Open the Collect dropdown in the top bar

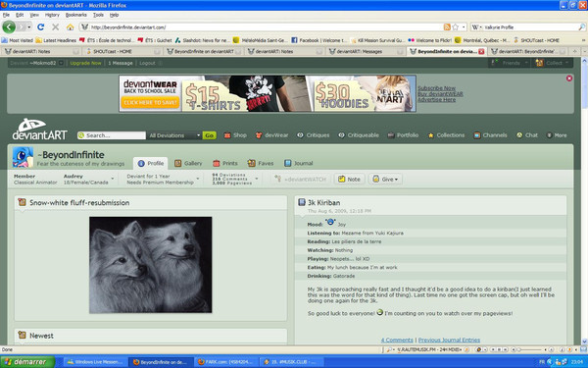pyautogui.click(x=553, y=63)
